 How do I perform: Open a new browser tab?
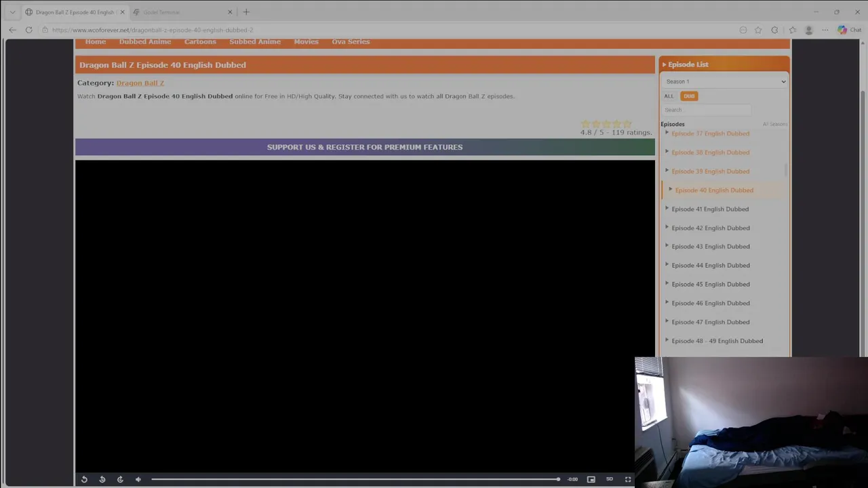(246, 12)
